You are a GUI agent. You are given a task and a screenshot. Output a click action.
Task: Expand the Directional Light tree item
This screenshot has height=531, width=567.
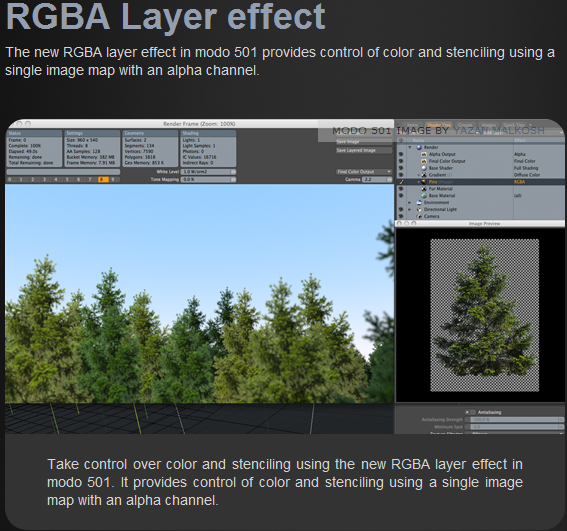410,209
